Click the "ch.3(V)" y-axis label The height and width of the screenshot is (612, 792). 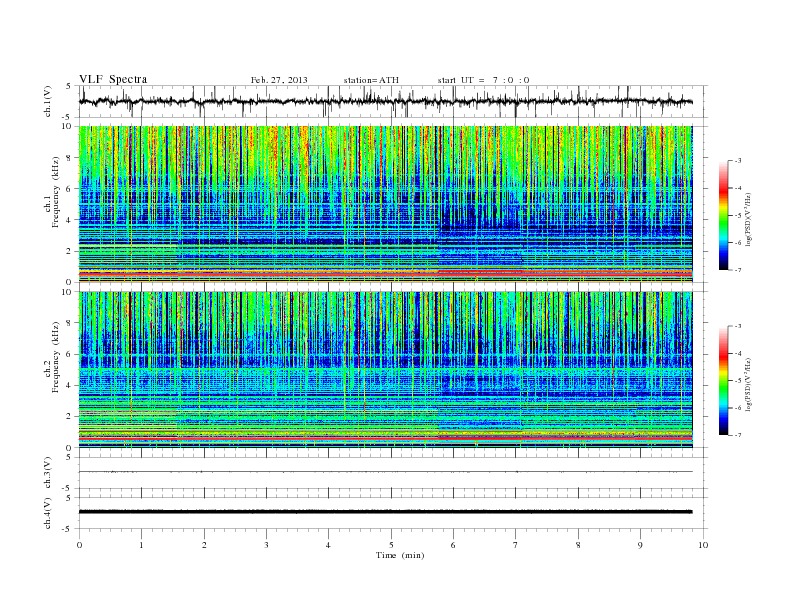point(47,473)
